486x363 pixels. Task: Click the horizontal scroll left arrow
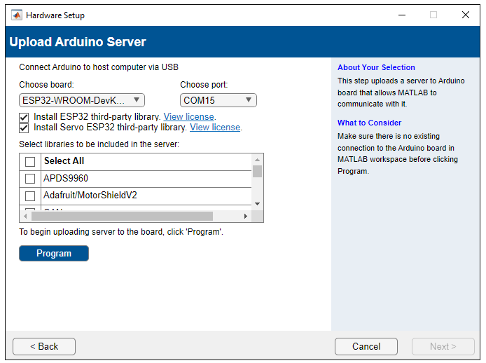pyautogui.click(x=26, y=216)
